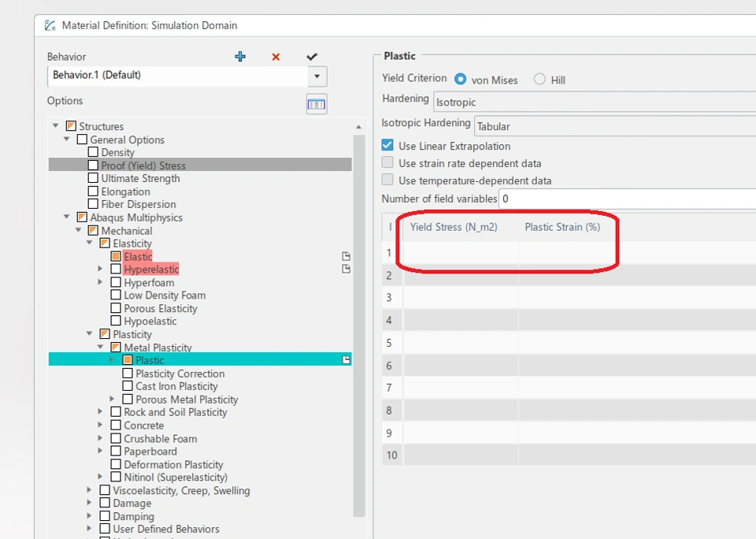This screenshot has height=539, width=756.
Task: Uncheck Use Linear Extrapolation
Action: pyautogui.click(x=387, y=145)
